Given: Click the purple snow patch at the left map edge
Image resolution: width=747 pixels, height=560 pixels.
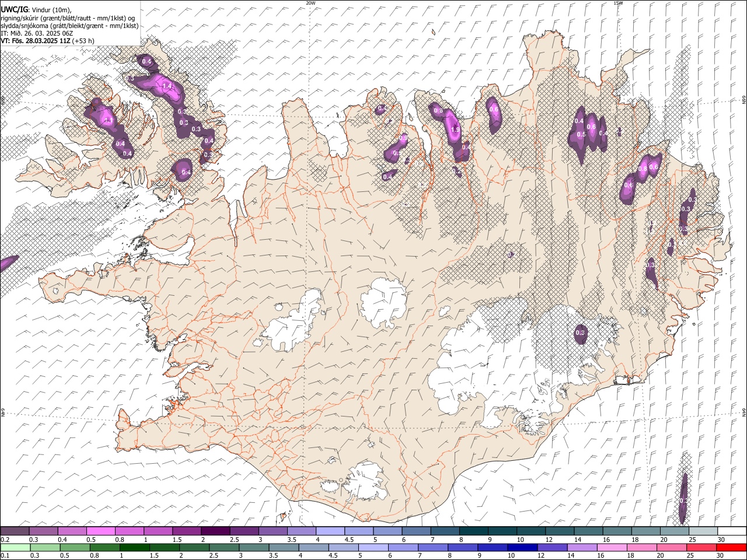Looking at the screenshot, I should point(8,262).
